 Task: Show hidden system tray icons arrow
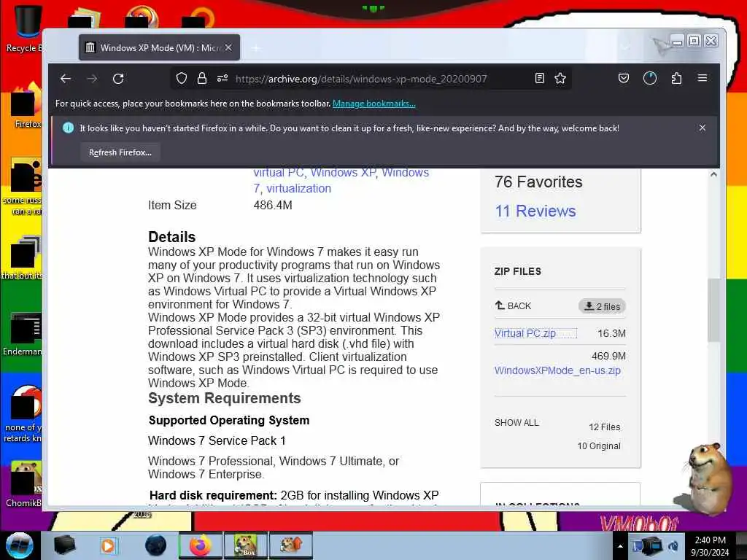620,547
